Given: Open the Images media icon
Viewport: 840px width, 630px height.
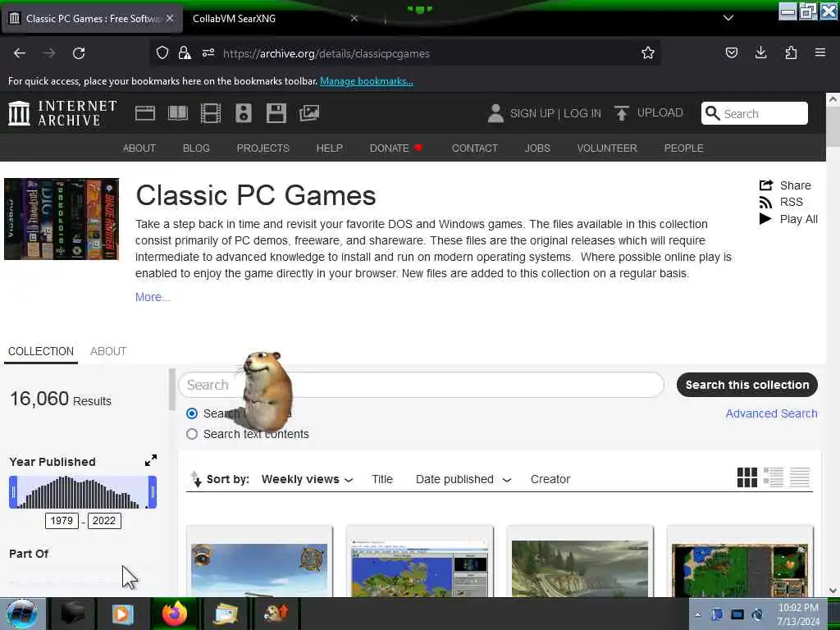Looking at the screenshot, I should click(309, 113).
